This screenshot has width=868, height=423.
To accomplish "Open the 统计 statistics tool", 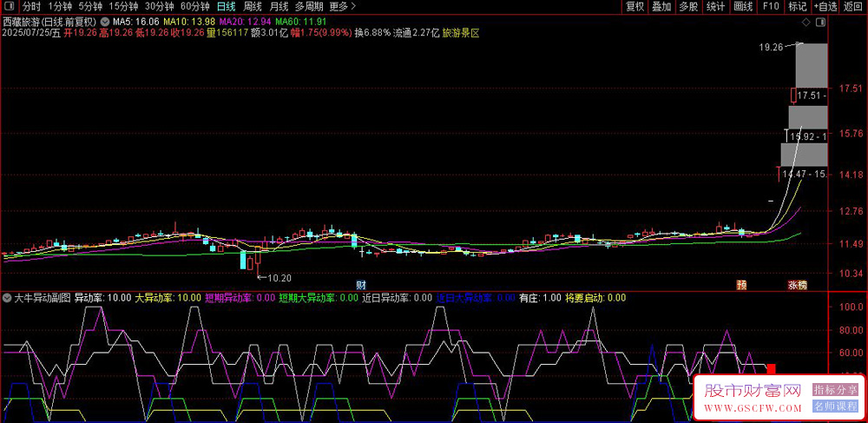I will (716, 7).
